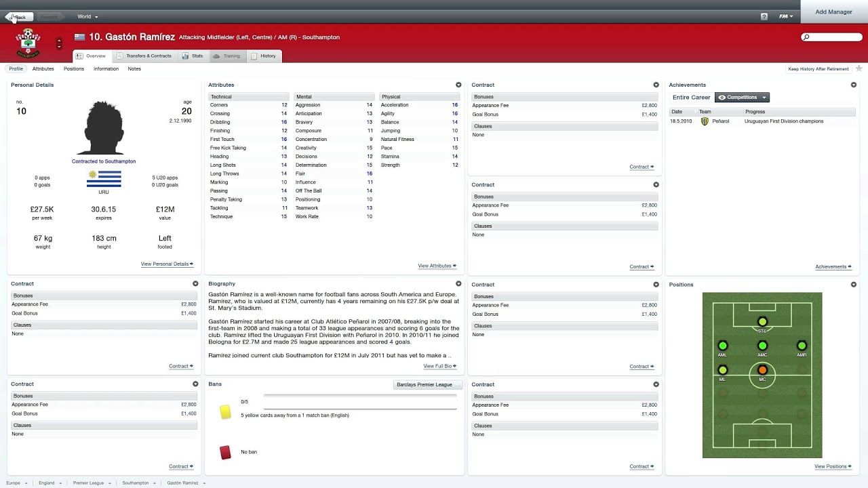Click the player up/down stepper arrows
This screenshot has height=488, width=868.
coord(59,43)
